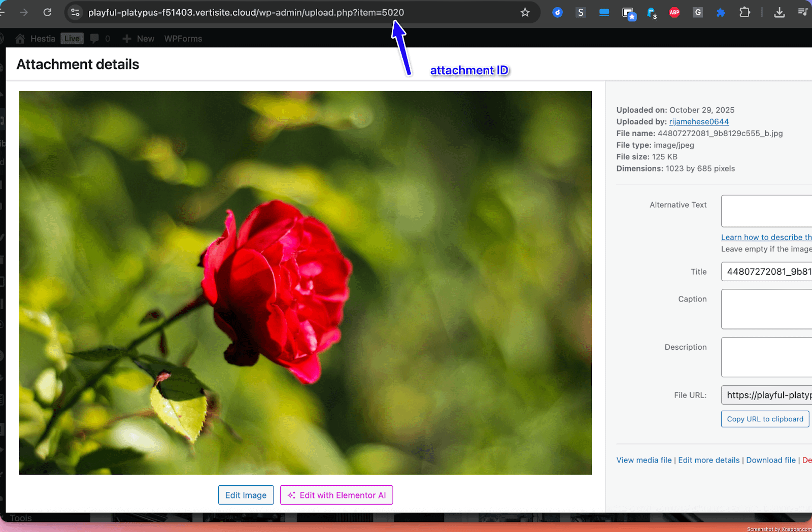The image size is (812, 532).
Task: Click the Edit more details link
Action: [708, 460]
